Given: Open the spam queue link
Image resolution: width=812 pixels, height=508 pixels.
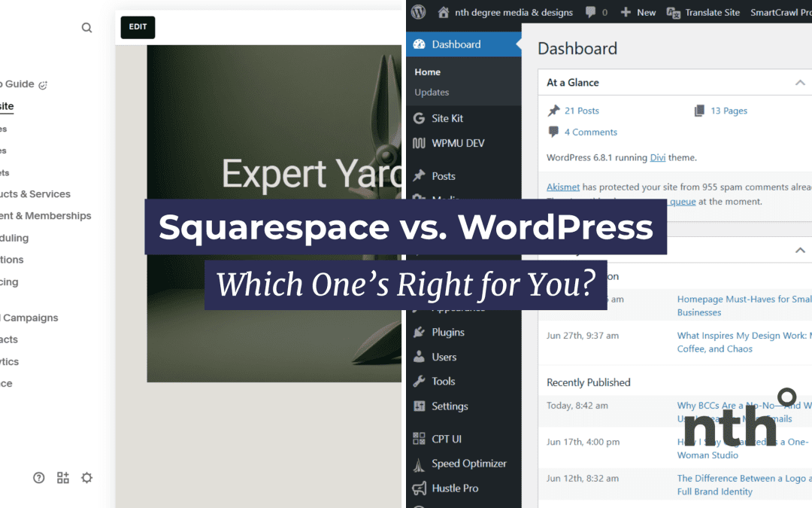Looking at the screenshot, I should [683, 202].
